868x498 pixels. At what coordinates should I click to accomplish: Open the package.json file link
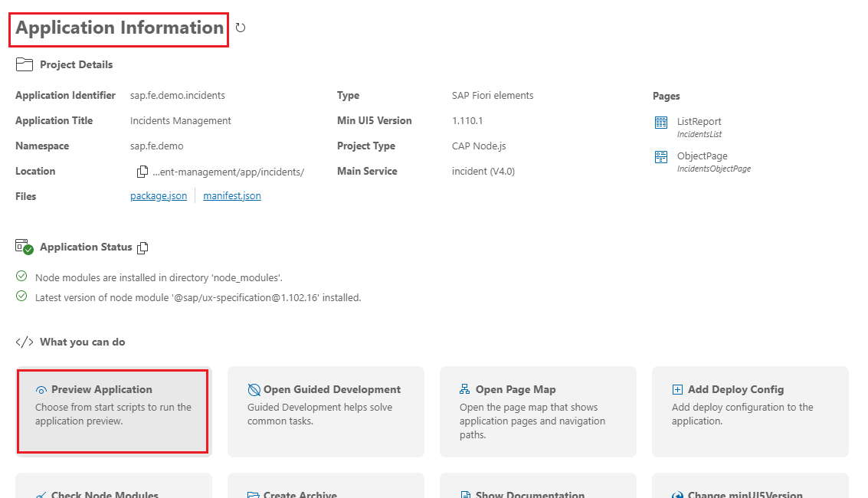click(159, 196)
